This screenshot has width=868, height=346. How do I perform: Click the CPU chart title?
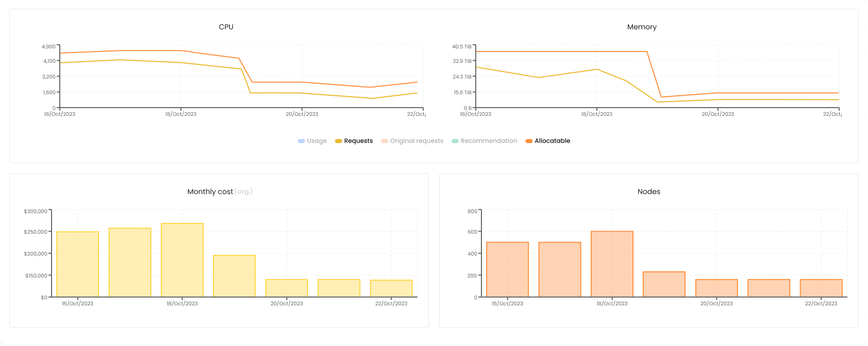click(x=226, y=27)
